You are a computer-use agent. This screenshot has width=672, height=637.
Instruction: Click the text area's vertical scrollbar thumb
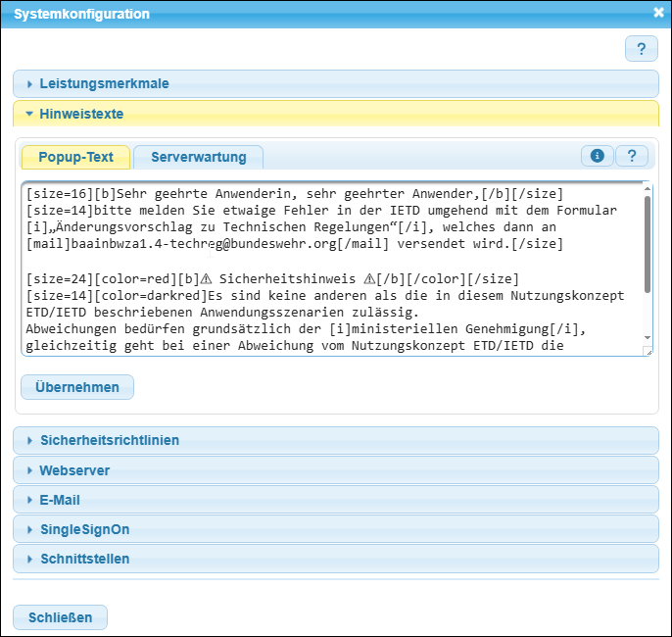click(x=647, y=243)
